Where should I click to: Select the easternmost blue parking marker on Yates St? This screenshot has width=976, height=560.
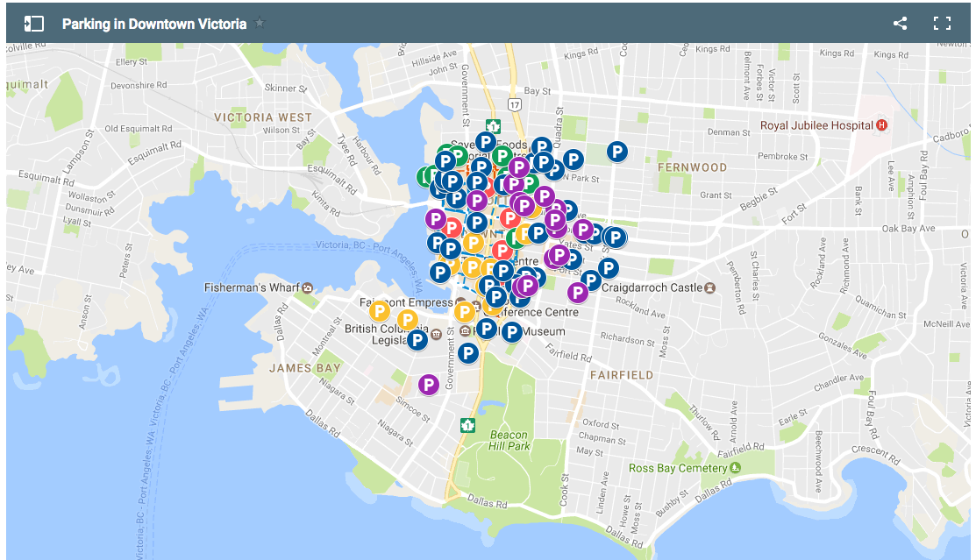[615, 237]
